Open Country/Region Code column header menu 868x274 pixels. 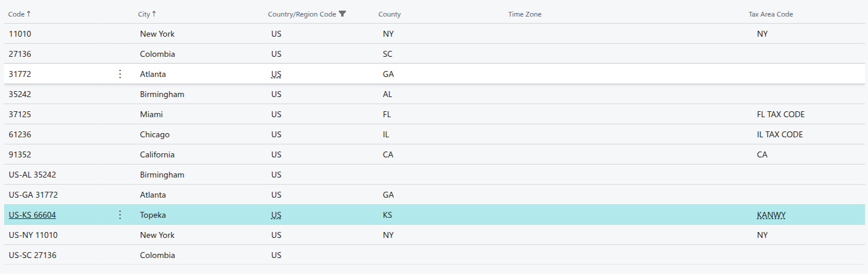(x=302, y=14)
